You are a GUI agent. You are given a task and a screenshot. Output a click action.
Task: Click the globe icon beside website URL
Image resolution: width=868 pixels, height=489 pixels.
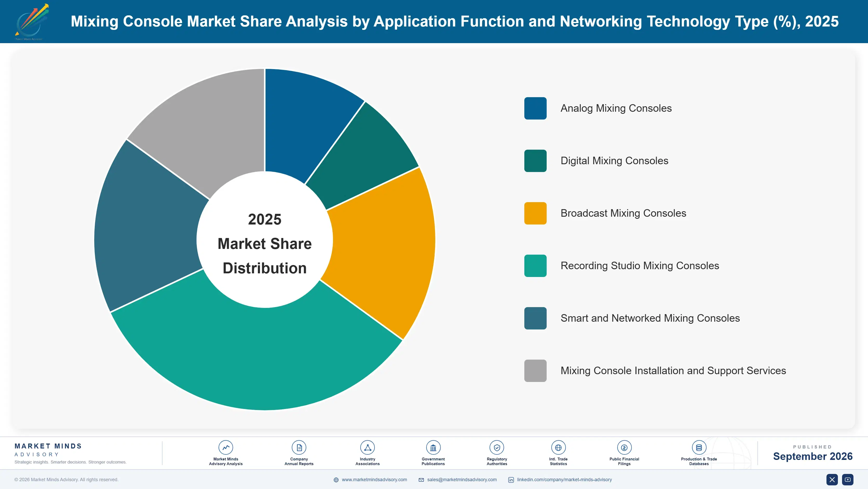tap(336, 480)
